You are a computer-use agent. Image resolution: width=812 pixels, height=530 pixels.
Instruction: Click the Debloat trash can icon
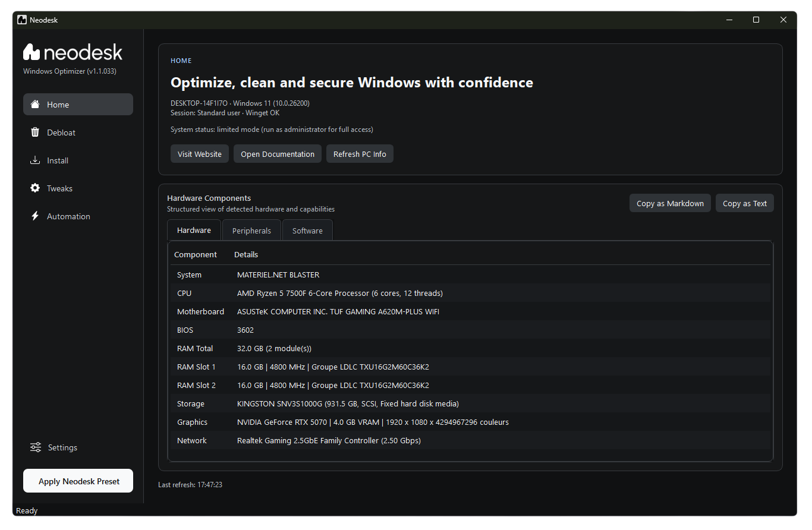coord(35,132)
